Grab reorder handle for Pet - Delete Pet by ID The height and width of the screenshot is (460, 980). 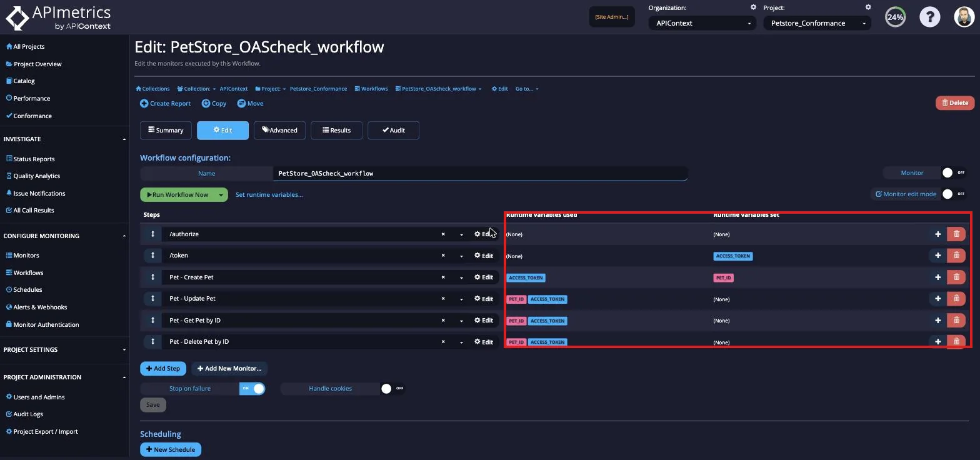(152, 341)
